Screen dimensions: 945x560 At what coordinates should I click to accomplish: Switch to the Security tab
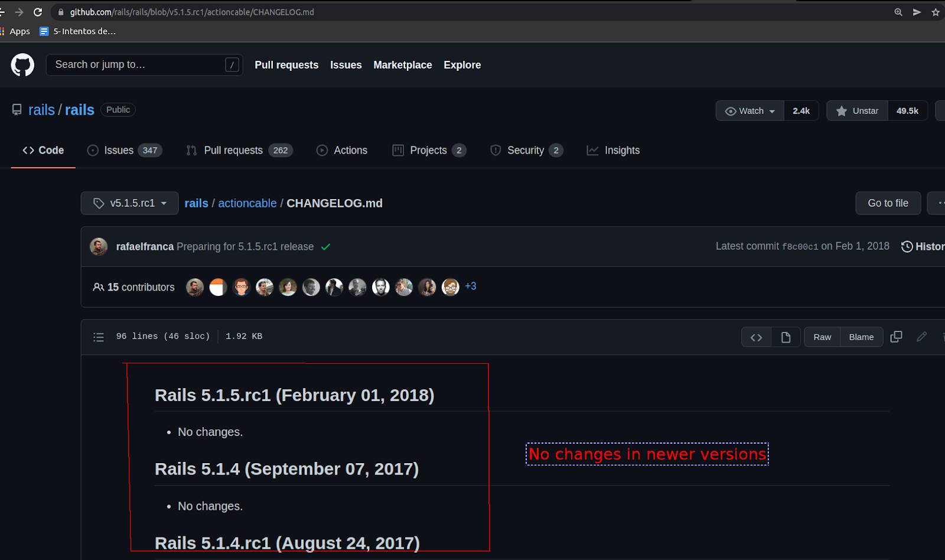(527, 151)
